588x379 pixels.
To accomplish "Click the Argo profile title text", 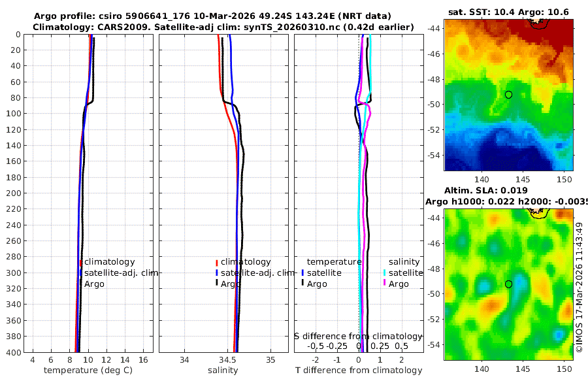I will [212, 16].
